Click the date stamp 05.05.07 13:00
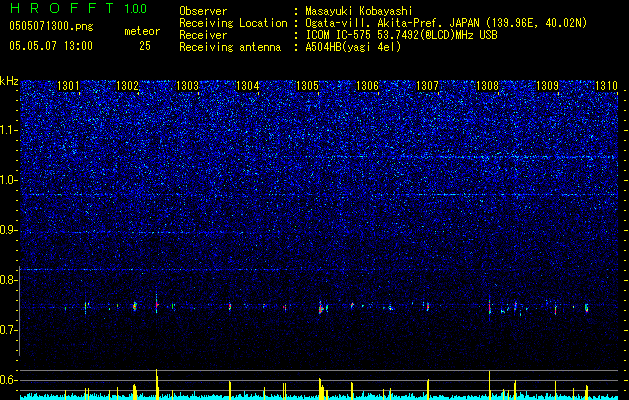This screenshot has width=629, height=400. pyautogui.click(x=51, y=46)
